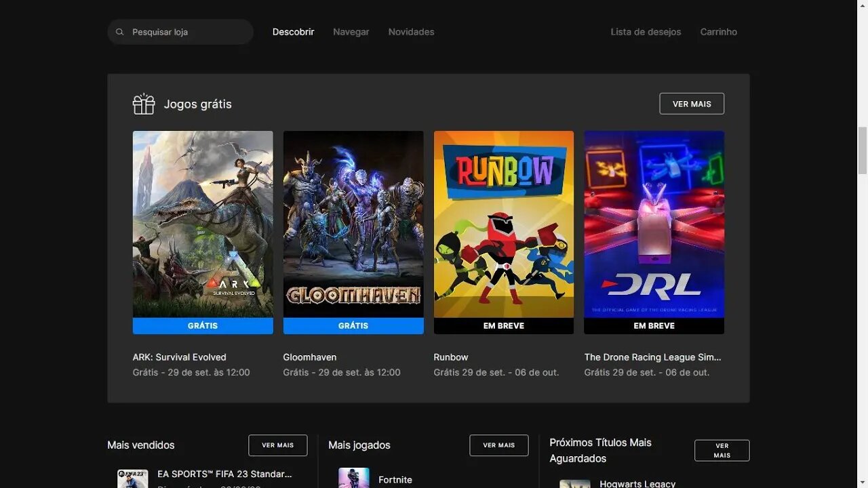Open the DRL drone racing cover art
This screenshot has width=868, height=488.
[x=654, y=224]
